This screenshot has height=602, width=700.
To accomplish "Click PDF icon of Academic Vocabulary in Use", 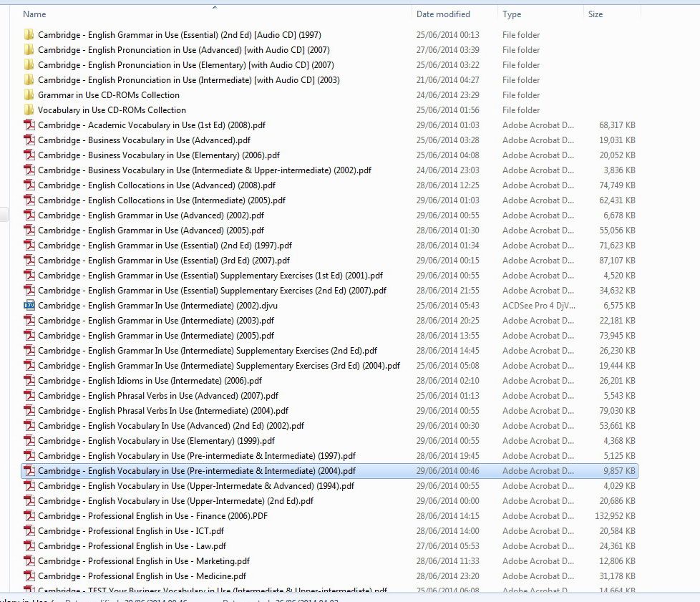I will click(29, 125).
